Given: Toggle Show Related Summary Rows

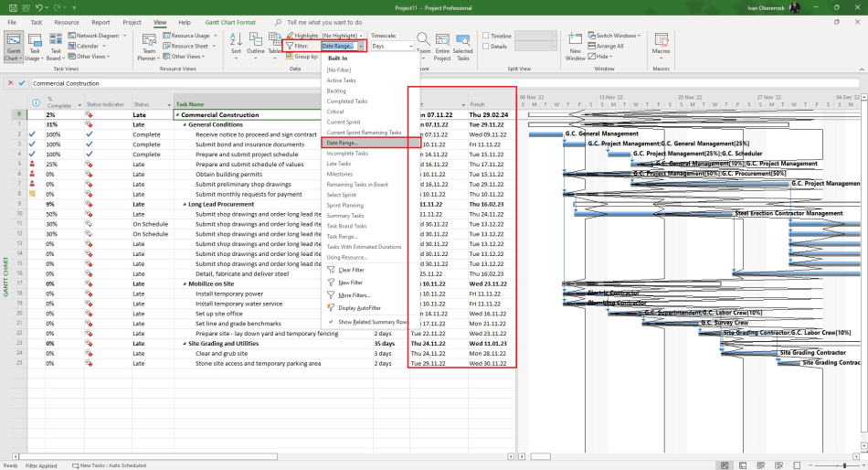Looking at the screenshot, I should tap(367, 322).
